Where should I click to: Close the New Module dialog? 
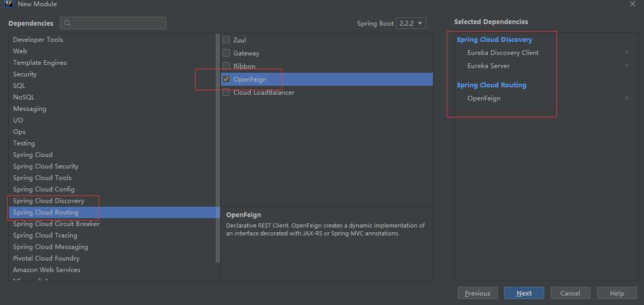633,4
